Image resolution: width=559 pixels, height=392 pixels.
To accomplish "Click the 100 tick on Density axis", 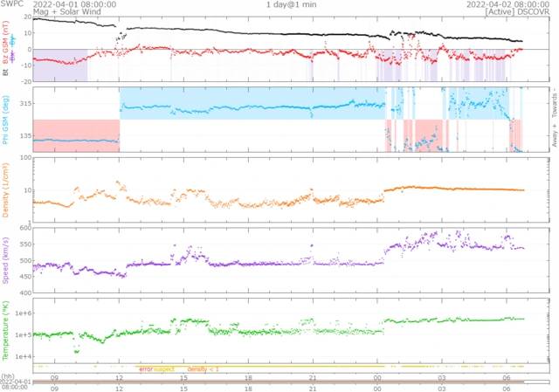I will [25, 158].
